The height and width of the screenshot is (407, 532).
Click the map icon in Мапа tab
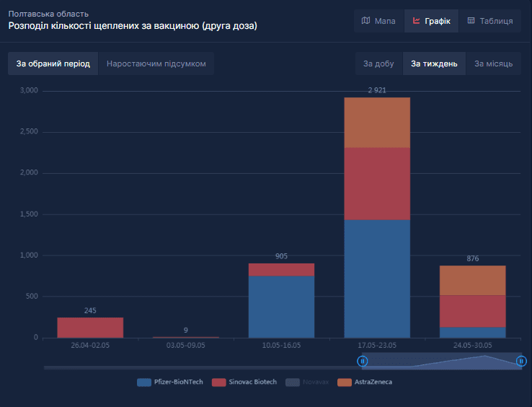click(365, 21)
